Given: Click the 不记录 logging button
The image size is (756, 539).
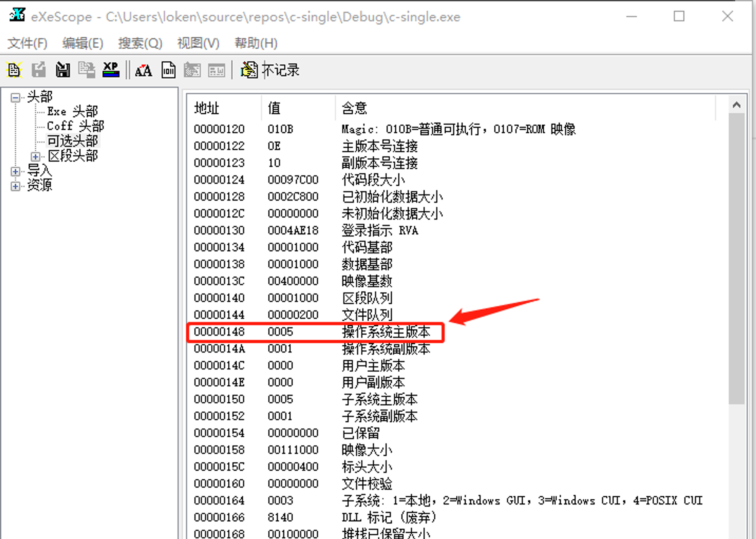Looking at the screenshot, I should coord(270,70).
